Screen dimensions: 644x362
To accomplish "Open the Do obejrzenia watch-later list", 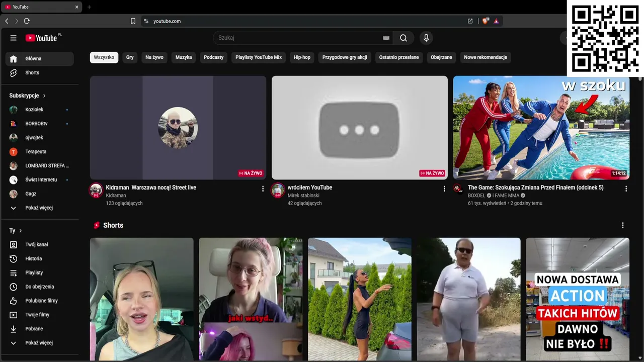I will click(40, 287).
